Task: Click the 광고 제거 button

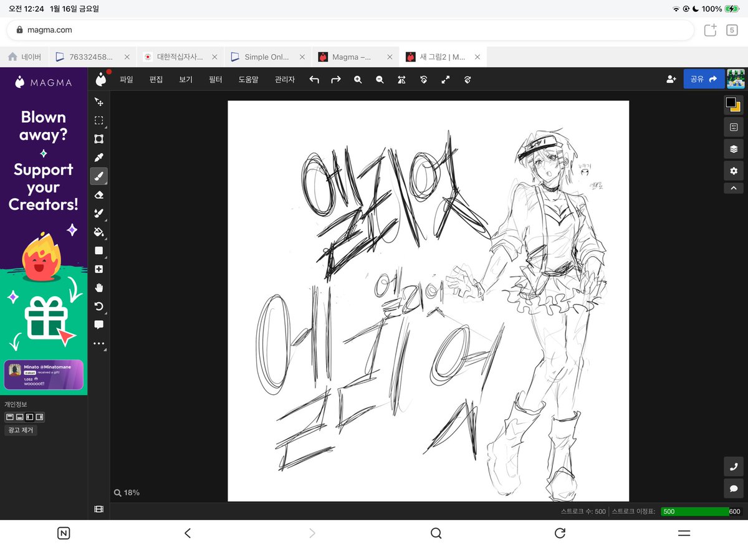Action: click(x=21, y=430)
